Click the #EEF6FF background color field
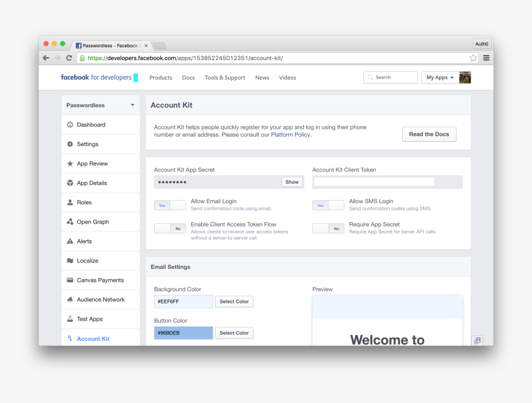 click(x=184, y=301)
